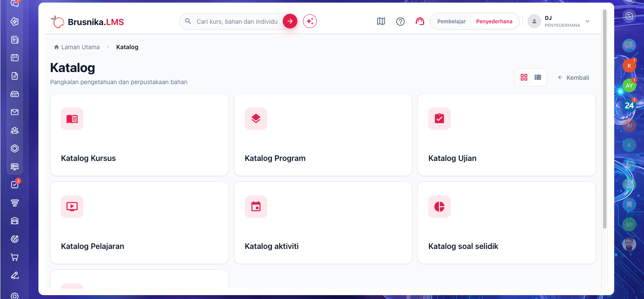Switch to grid view layout
The width and height of the screenshot is (644, 299).
tap(524, 77)
